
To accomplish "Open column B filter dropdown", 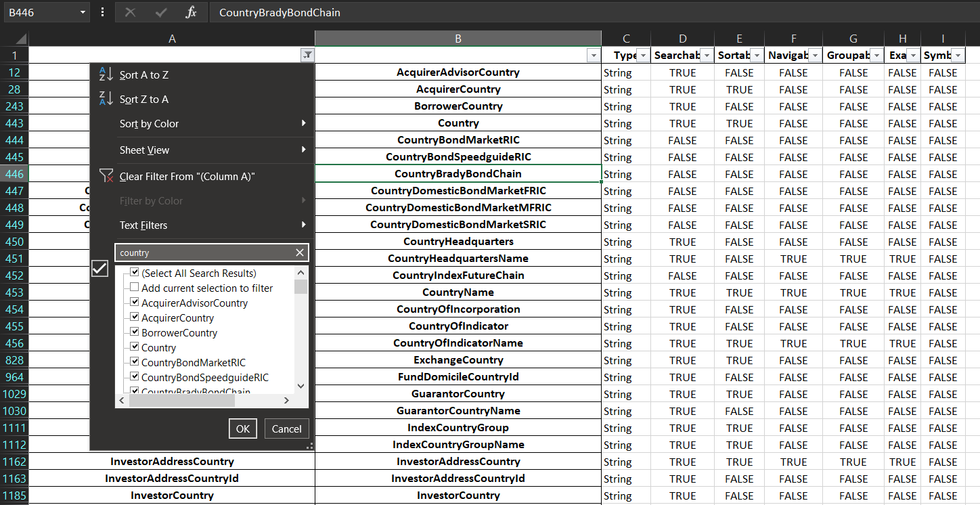I will point(594,56).
